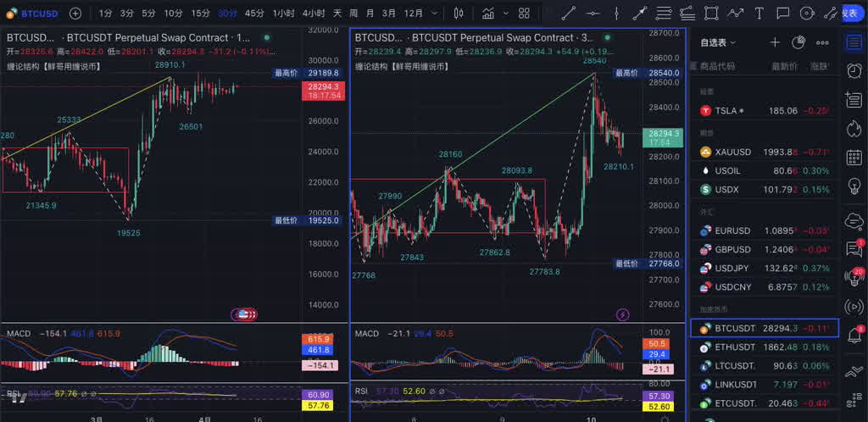
Task: Open the watchlist three-dot more menu
Action: [822, 42]
